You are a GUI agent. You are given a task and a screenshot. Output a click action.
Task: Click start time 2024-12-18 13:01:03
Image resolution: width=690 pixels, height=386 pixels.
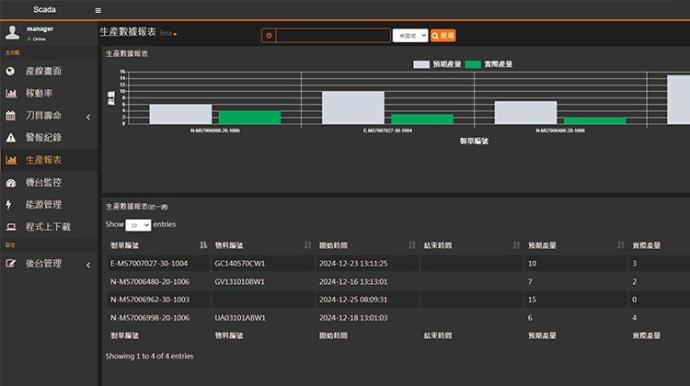(x=353, y=317)
